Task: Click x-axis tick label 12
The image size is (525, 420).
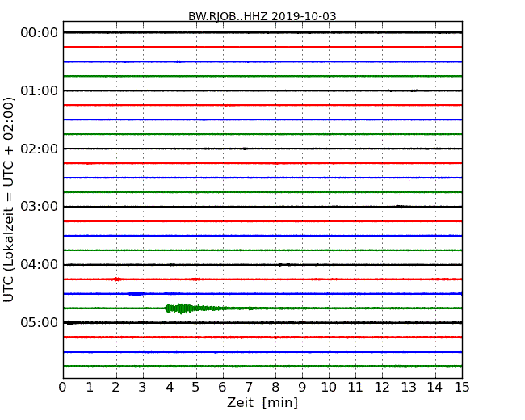Action: [x=382, y=388]
